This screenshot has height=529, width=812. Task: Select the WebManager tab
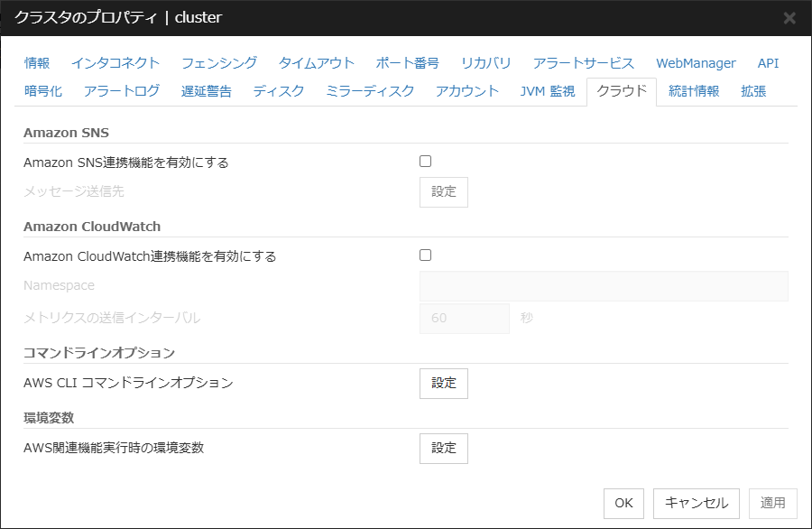coord(696,63)
